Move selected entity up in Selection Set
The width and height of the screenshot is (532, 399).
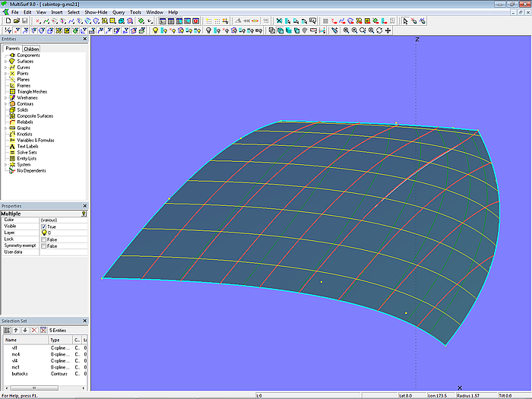17,330
